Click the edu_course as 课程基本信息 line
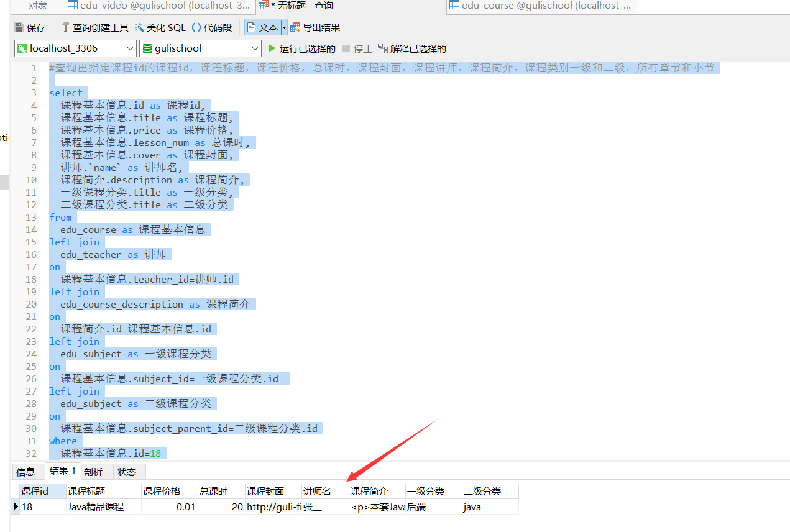 coord(133,229)
